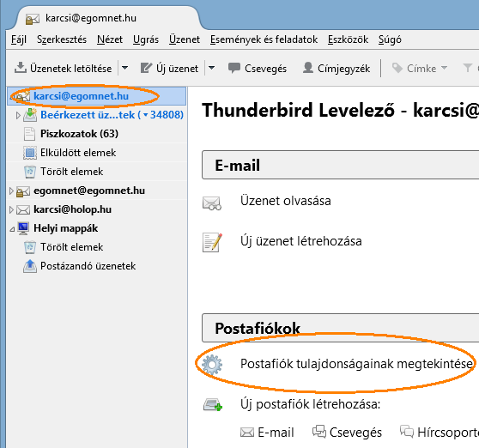Click the mail icon on the window tab
The height and width of the screenshot is (448, 479).
(33, 20)
